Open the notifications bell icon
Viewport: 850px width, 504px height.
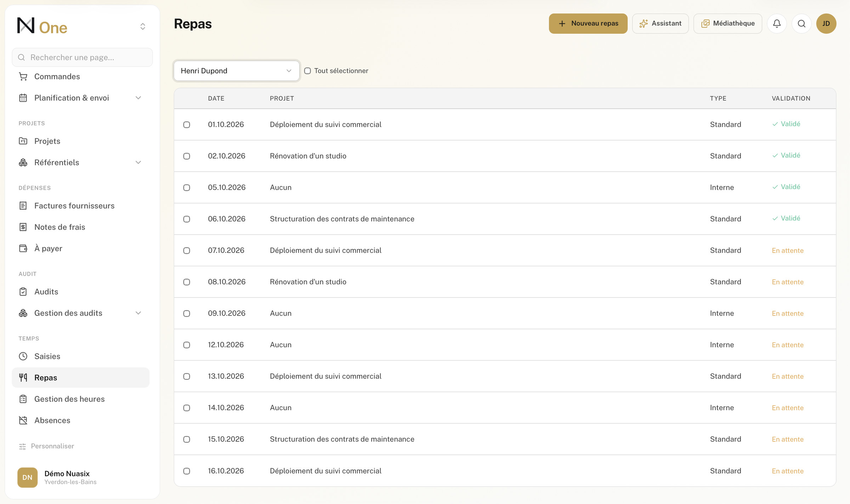click(x=777, y=23)
